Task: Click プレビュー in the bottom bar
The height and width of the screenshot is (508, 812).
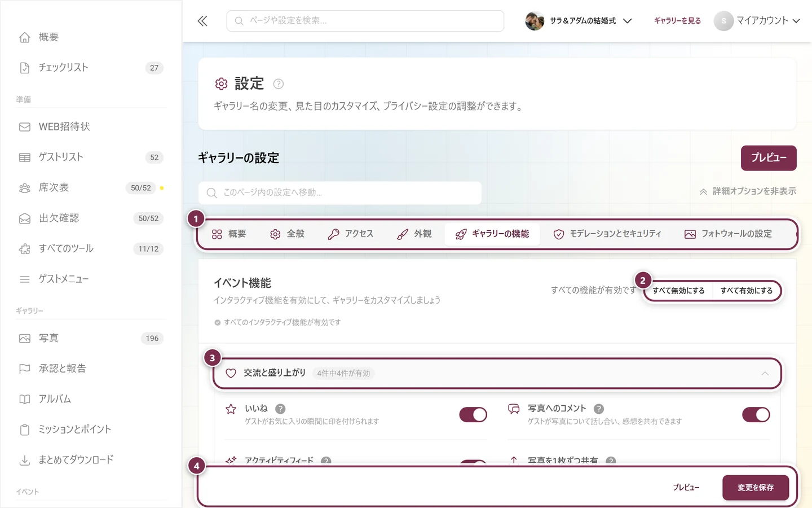Action: (686, 488)
